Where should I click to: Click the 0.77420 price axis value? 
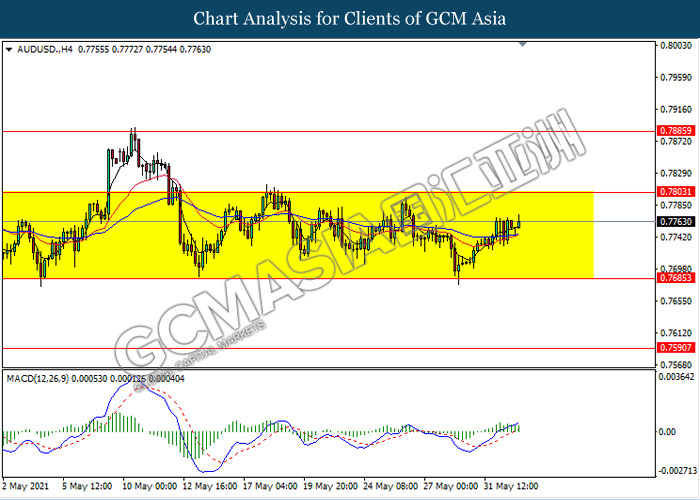coord(676,237)
